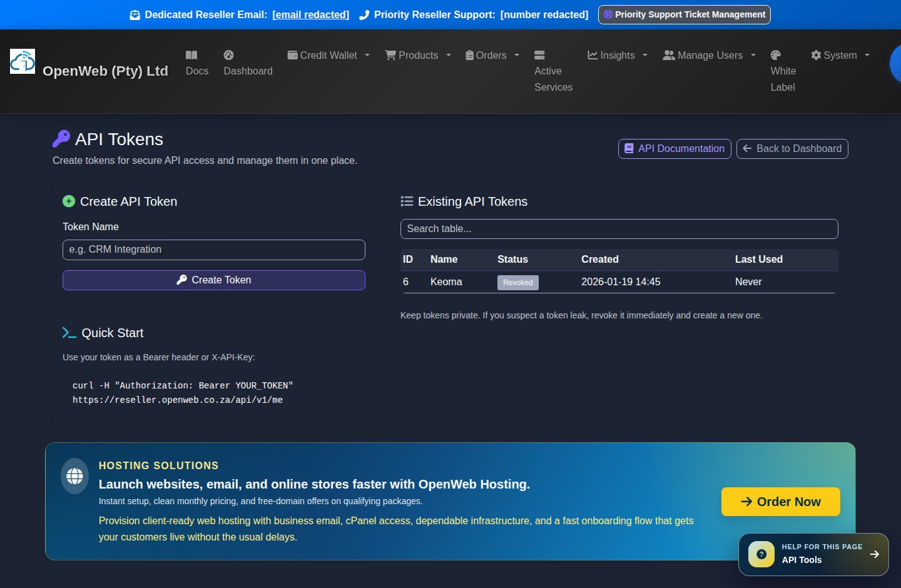
Task: Click the Active Services server icon
Action: 539,55
